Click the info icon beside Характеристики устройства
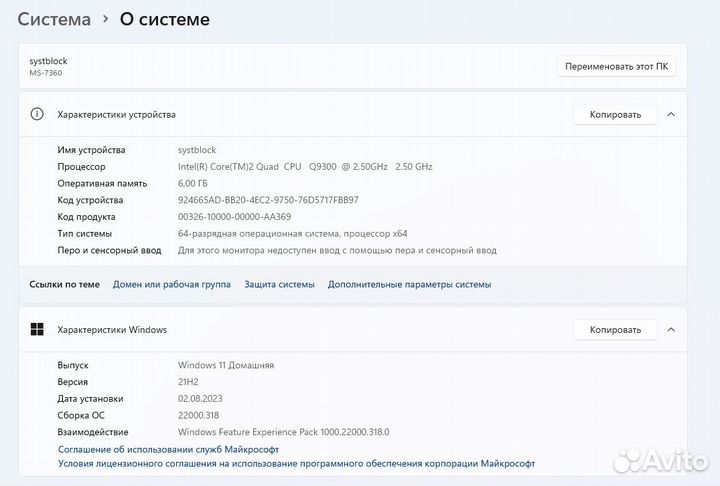 click(37, 114)
